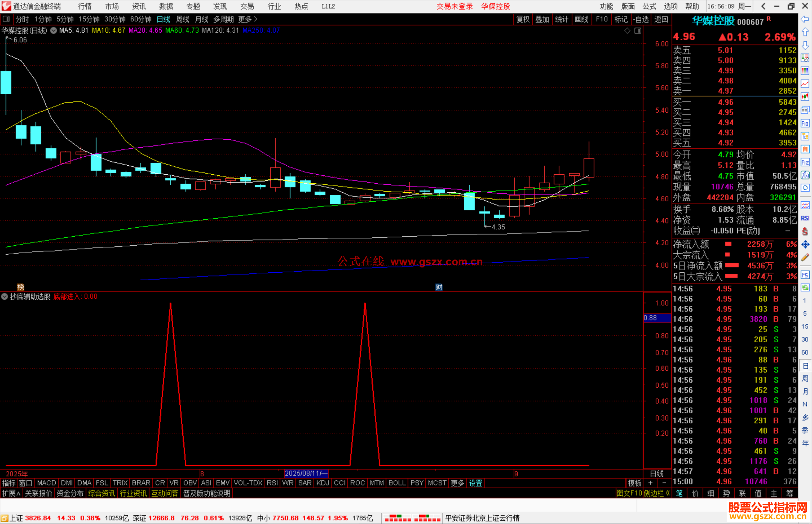Expand the 扩展 panel at bottom

click(x=11, y=493)
